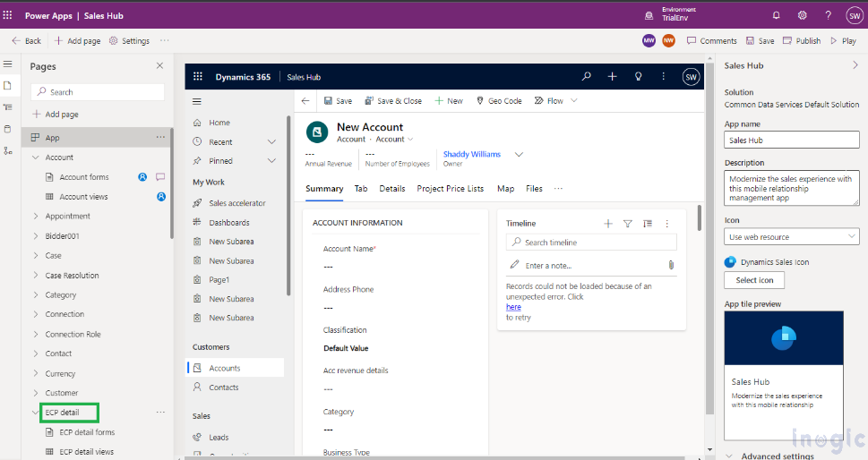The image size is (868, 460).
Task: Open vertical ellipsis in Dynamics bar
Action: (663, 77)
